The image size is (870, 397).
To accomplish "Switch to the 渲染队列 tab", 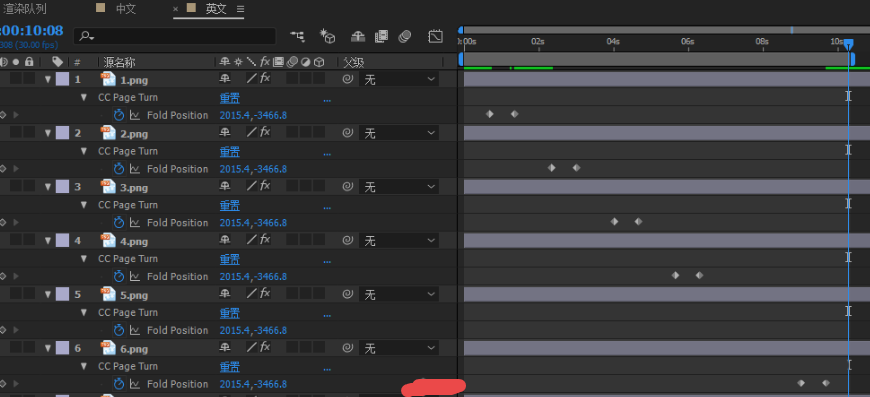I will click(24, 9).
